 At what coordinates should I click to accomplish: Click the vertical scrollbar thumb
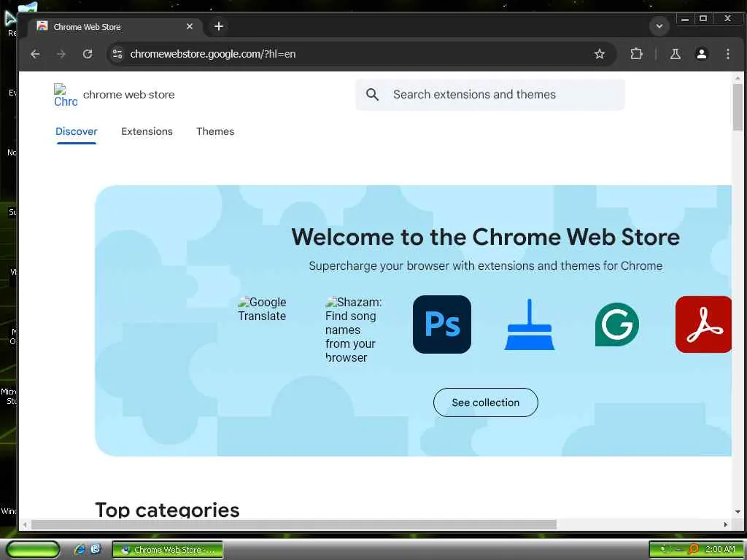pos(738,106)
